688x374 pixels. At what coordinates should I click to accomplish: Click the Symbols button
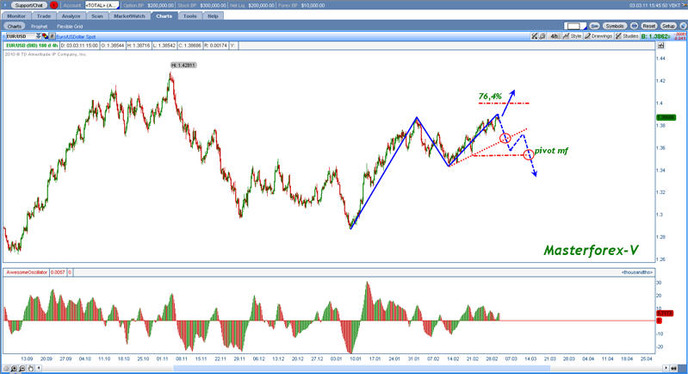(614, 26)
